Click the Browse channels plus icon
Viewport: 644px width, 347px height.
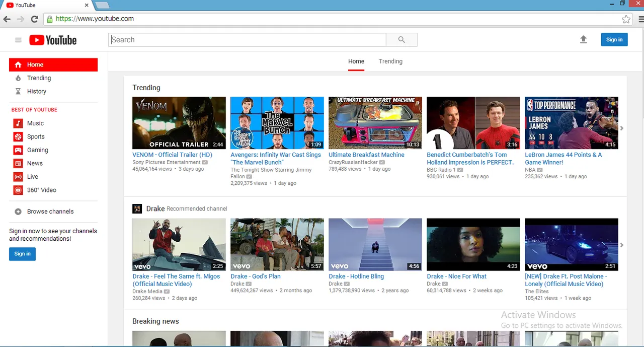click(18, 212)
